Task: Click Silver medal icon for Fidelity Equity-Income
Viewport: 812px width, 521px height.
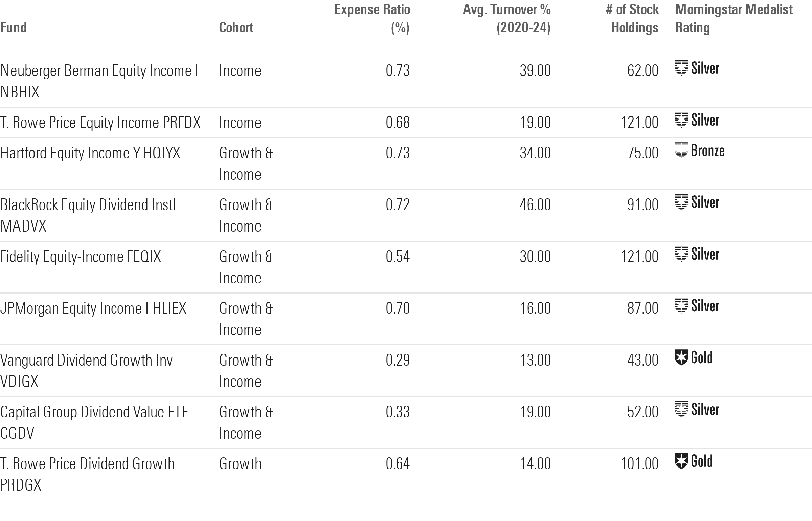Action: (x=681, y=254)
